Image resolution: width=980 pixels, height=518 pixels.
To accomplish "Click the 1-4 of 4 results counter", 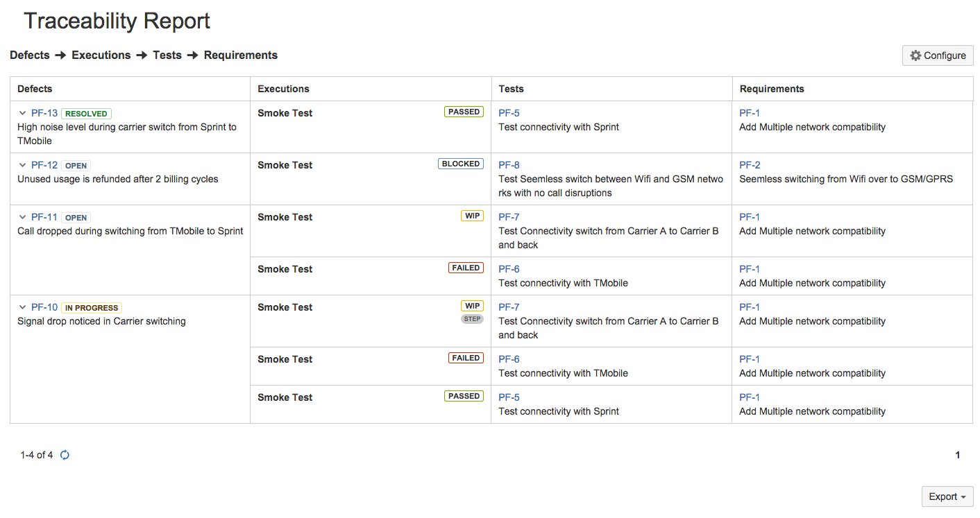I will (x=36, y=455).
